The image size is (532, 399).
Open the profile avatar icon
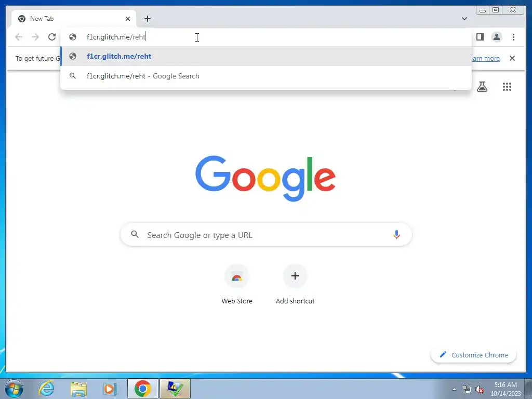pyautogui.click(x=496, y=37)
